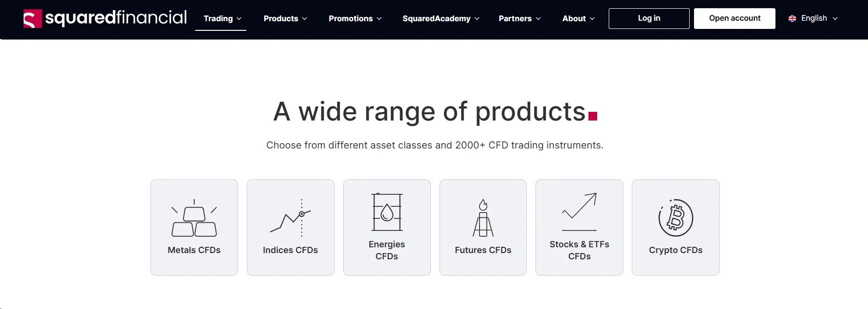
Task: Click the Bitcoin Crypto icon
Action: pos(676,218)
